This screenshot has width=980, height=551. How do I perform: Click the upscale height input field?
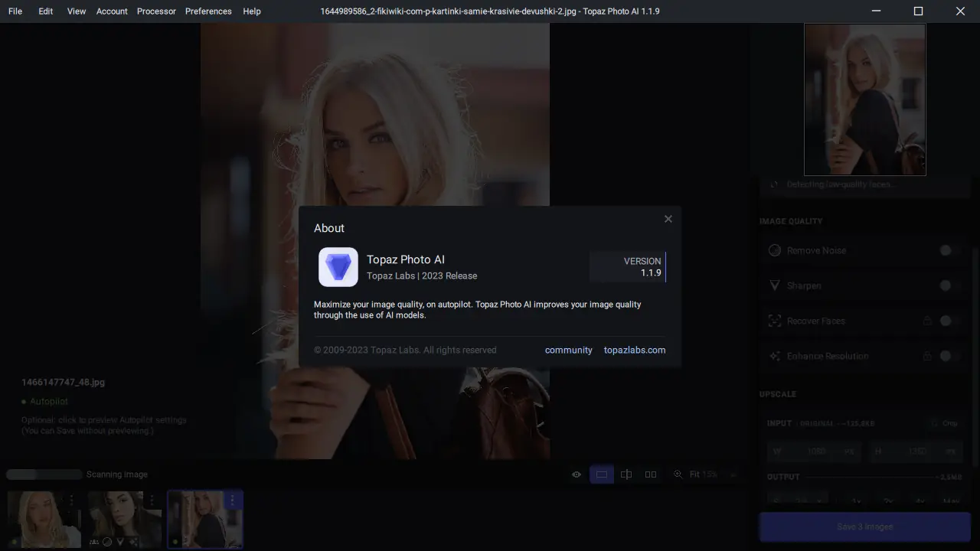click(915, 452)
